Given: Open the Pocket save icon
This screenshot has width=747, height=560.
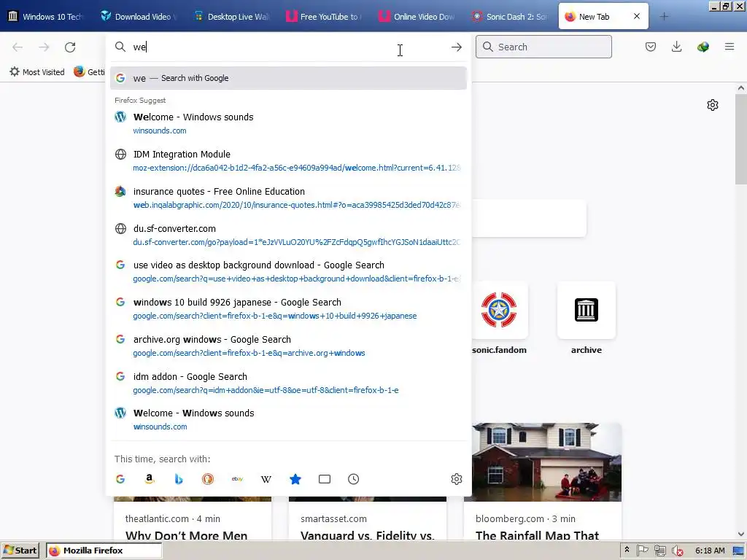Looking at the screenshot, I should point(651,47).
